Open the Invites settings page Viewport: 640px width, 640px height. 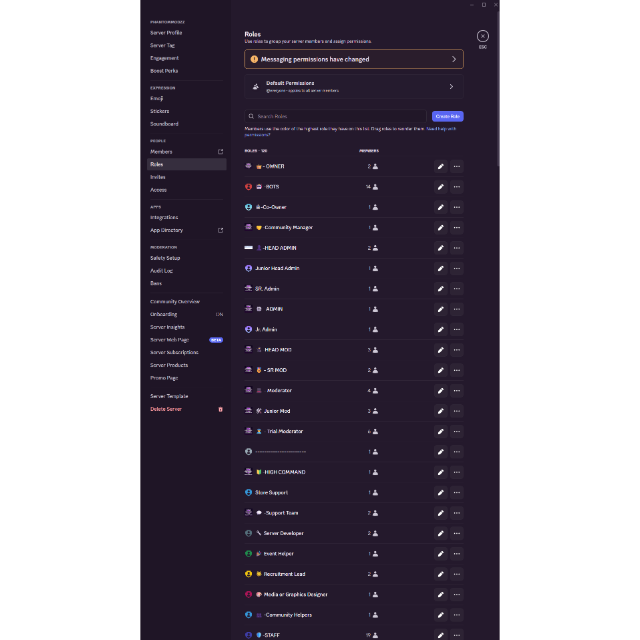pos(158,177)
